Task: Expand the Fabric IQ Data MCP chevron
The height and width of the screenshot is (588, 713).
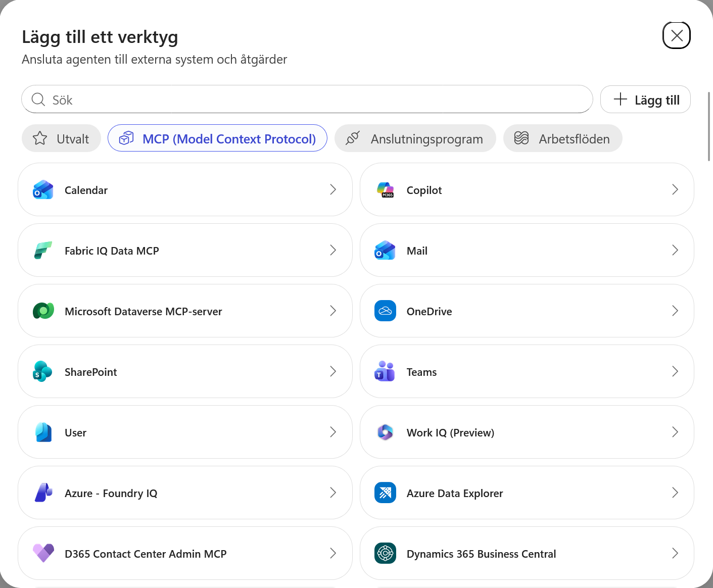Action: pyautogui.click(x=333, y=251)
